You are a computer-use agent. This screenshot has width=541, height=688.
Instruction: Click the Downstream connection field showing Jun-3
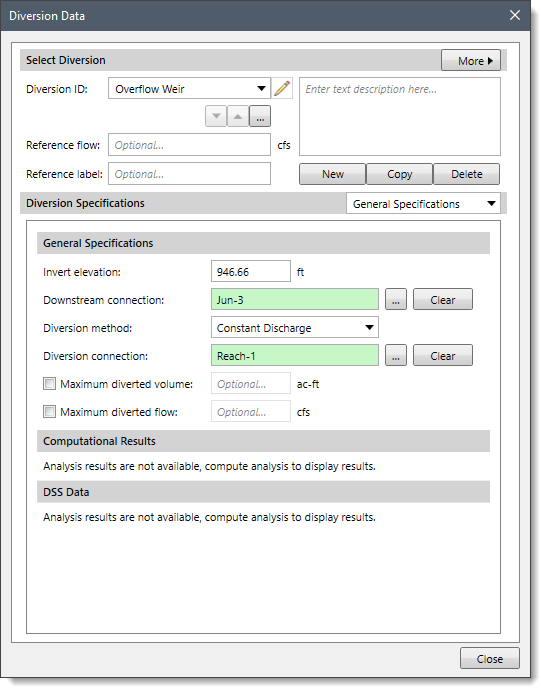point(295,300)
